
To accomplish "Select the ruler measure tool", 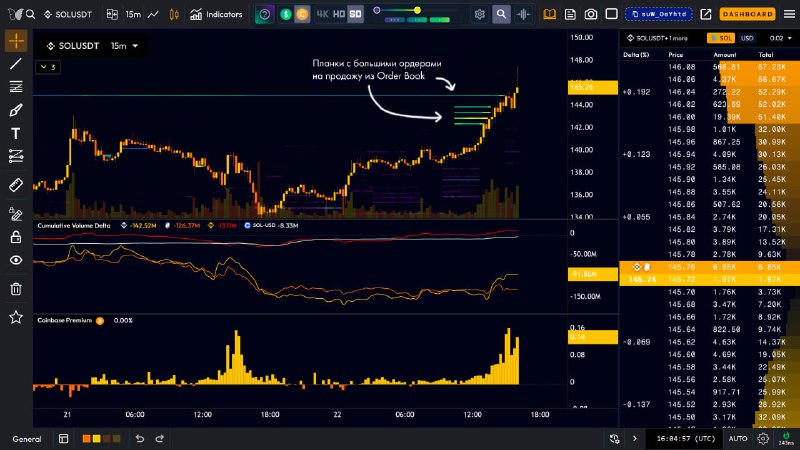I will tap(16, 185).
